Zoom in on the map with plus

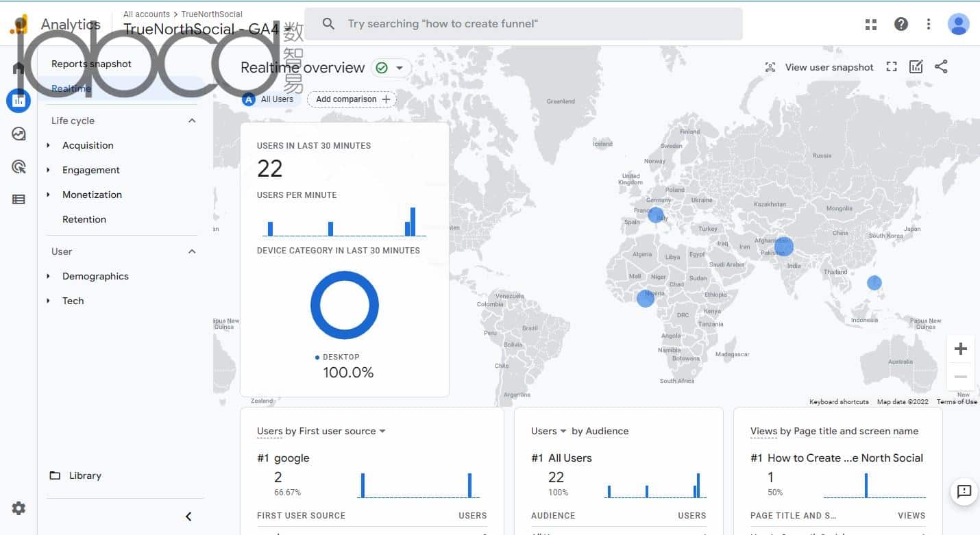click(961, 349)
